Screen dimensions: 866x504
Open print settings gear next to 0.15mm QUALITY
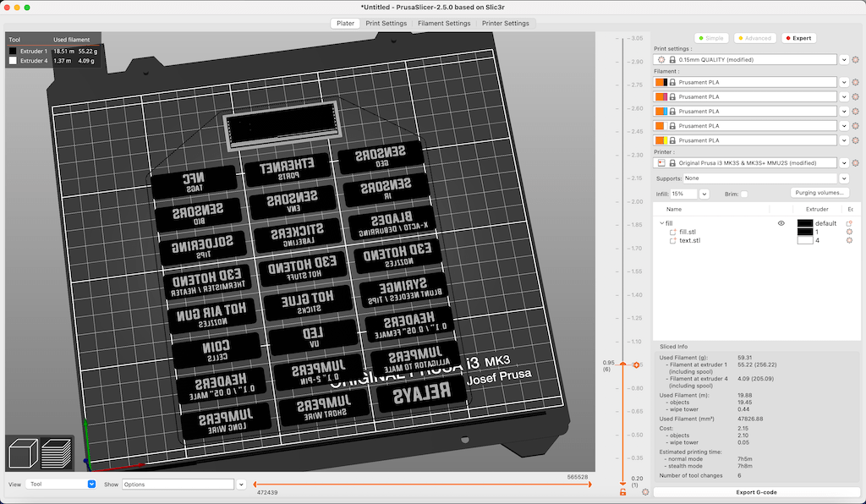point(856,60)
